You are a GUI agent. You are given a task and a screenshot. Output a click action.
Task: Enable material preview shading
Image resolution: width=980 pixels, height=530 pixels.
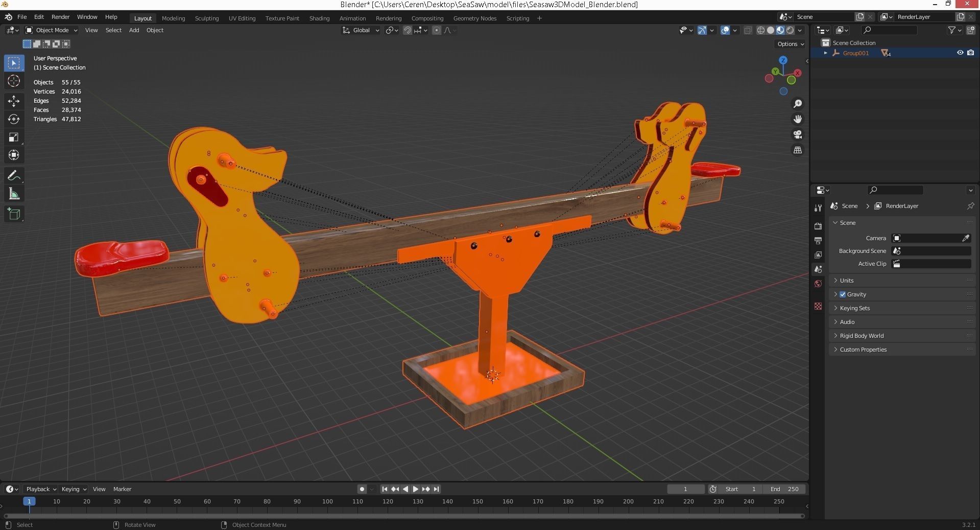780,30
